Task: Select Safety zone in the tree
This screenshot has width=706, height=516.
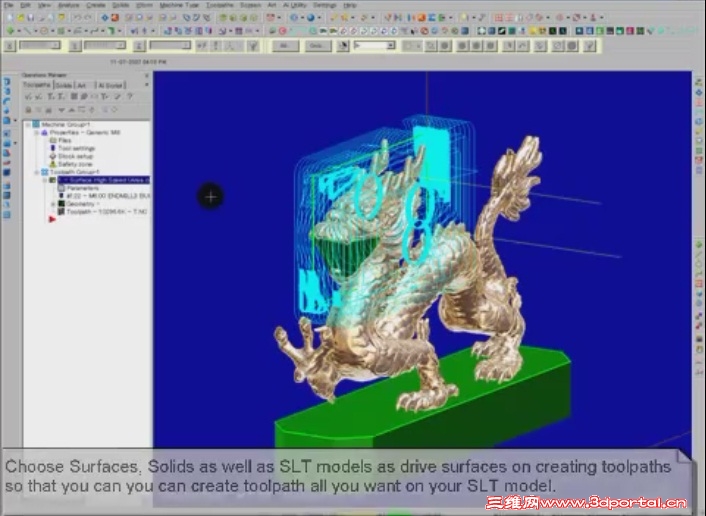Action: point(75,164)
